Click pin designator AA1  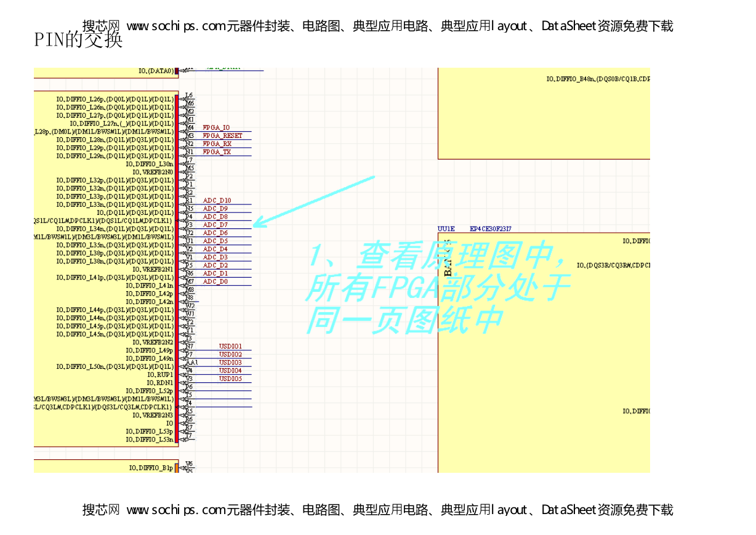[192, 363]
